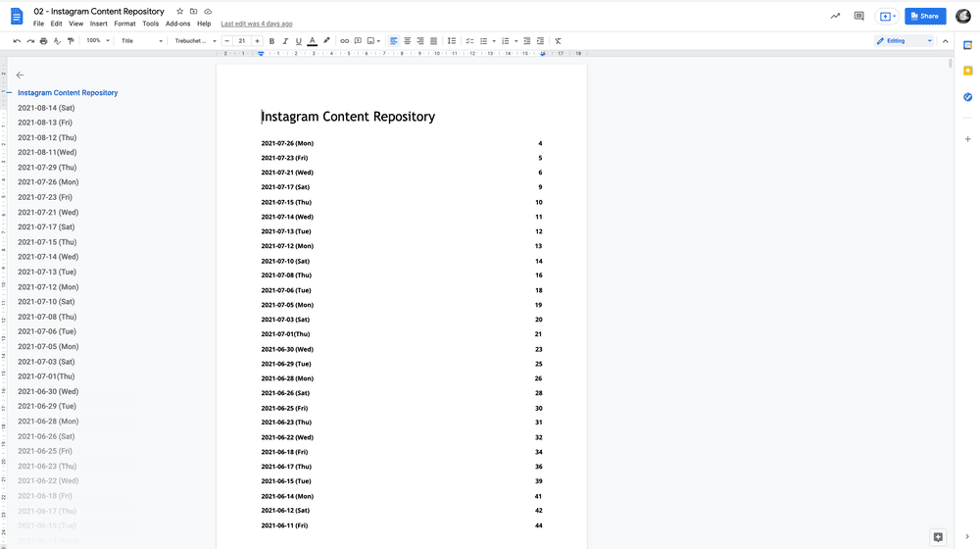Open the Editing mode dropdown

coord(904,41)
